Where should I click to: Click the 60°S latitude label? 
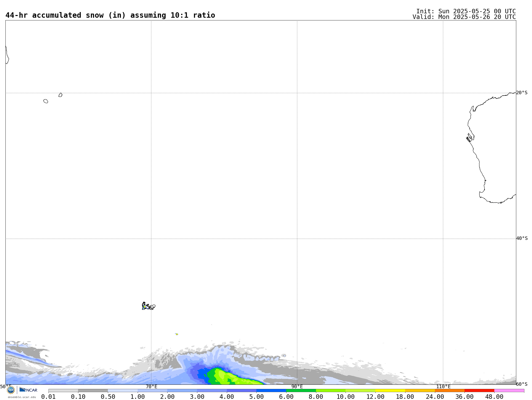[x=522, y=384]
